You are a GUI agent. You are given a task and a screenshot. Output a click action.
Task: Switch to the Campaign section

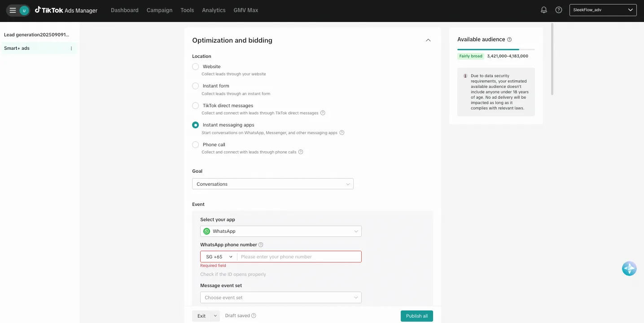tap(159, 10)
